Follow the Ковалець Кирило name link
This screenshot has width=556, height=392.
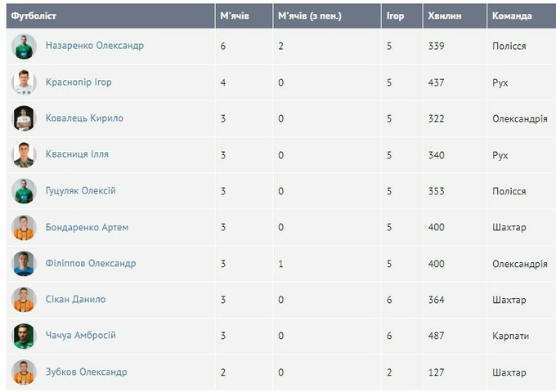(x=84, y=118)
